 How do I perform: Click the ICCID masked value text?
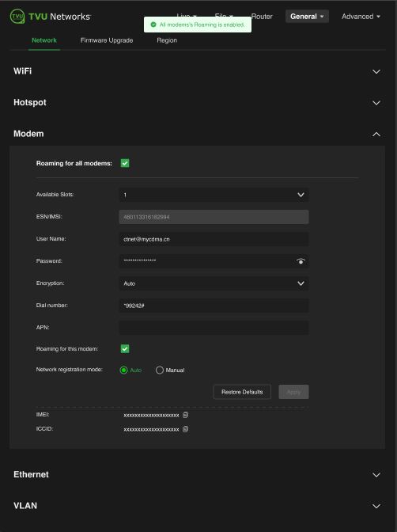[151, 430]
